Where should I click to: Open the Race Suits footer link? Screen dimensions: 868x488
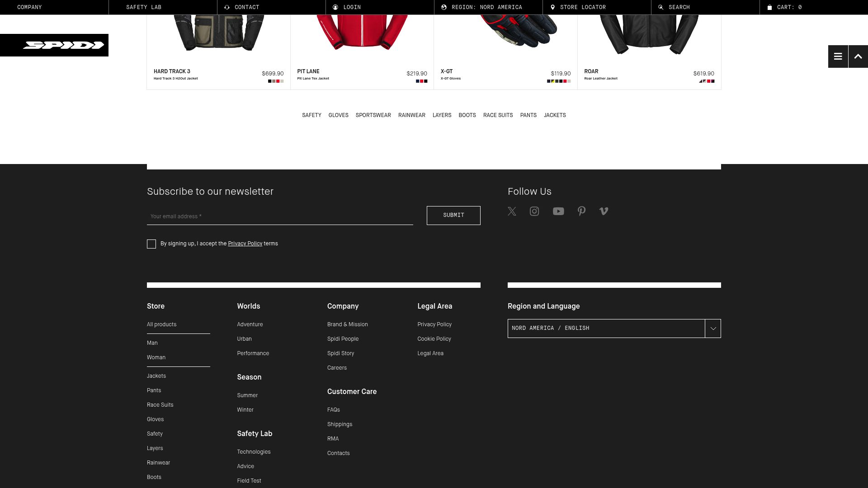pos(160,405)
